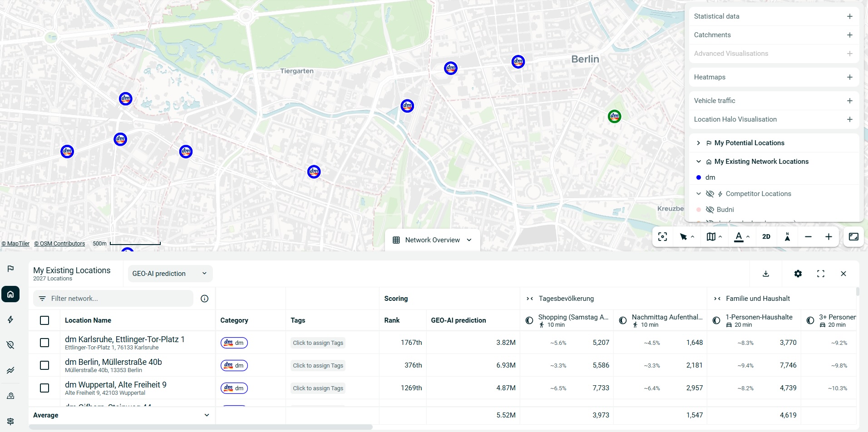Toggle Budni layer visibility eye
Image resolution: width=868 pixels, height=432 pixels.
coord(710,210)
